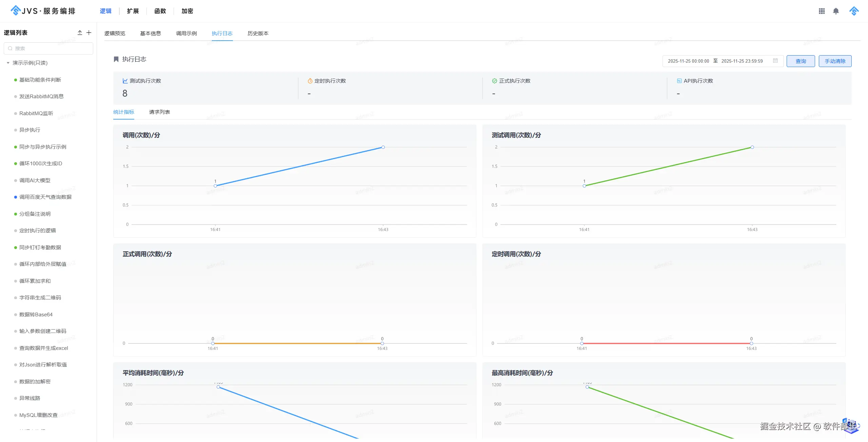
Task: Switch to the 请求列表 tab
Action: pos(159,112)
